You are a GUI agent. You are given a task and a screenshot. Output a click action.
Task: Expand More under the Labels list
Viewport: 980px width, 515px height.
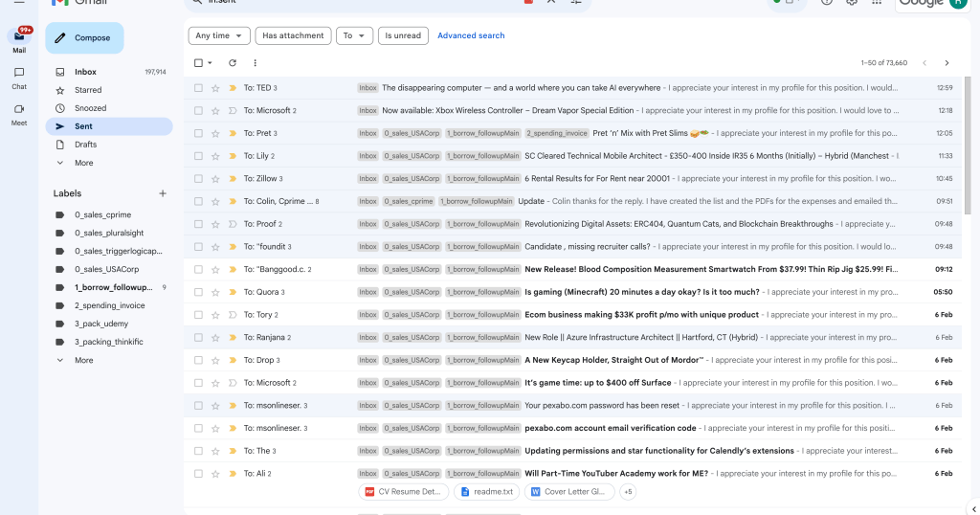(x=83, y=360)
